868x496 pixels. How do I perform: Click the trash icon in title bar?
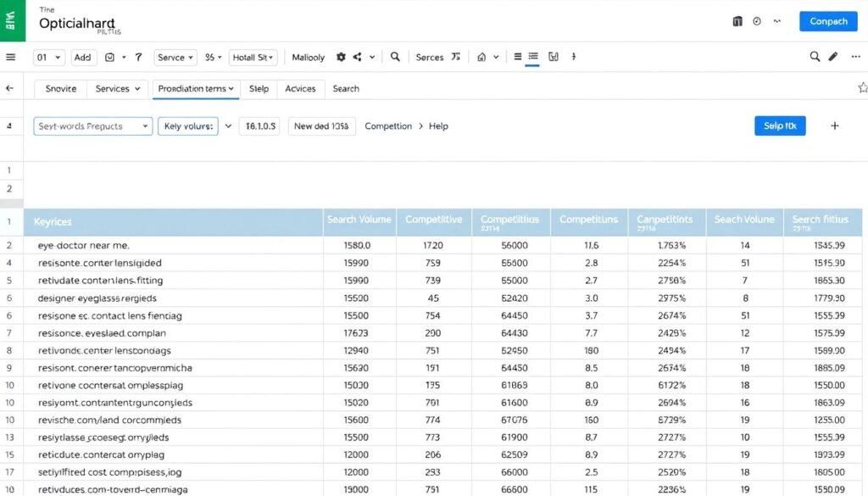click(737, 21)
